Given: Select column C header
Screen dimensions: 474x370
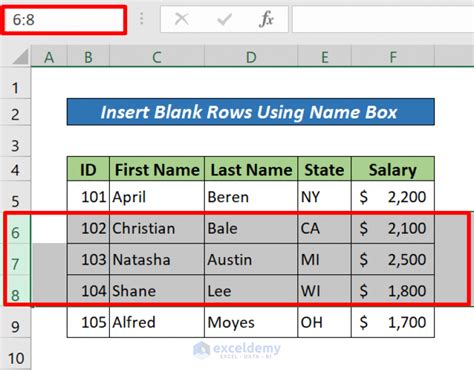Looking at the screenshot, I should [157, 57].
